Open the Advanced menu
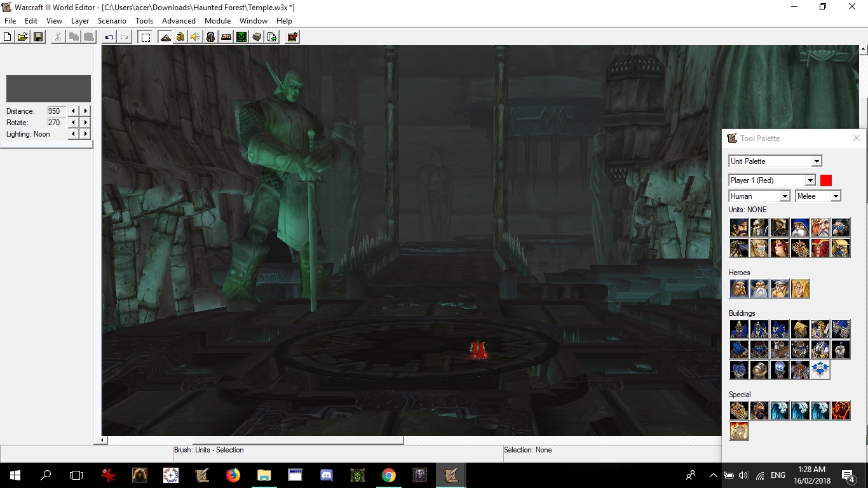 point(179,21)
